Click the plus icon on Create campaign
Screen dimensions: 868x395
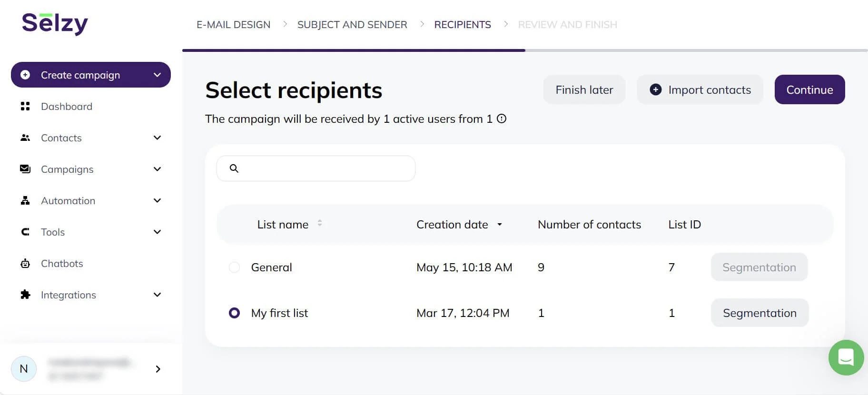[x=25, y=75]
